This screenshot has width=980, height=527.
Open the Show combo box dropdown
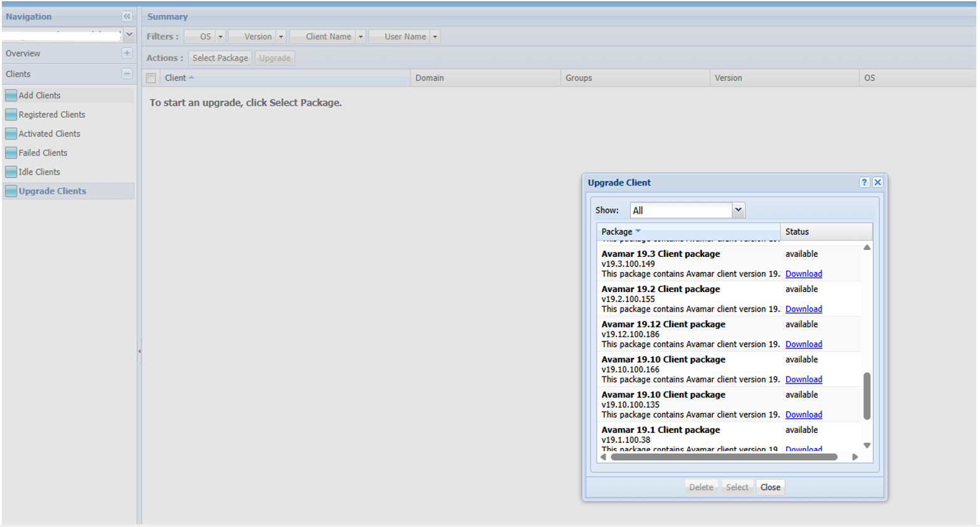[738, 211]
